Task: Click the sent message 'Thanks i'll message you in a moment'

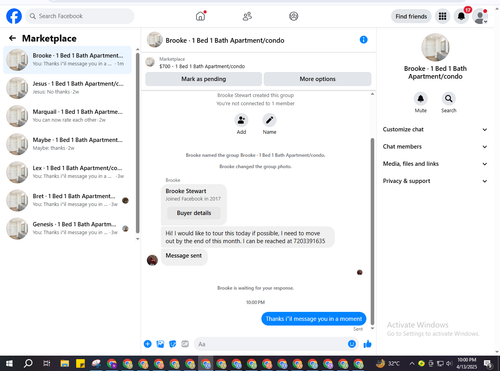Action: click(314, 319)
